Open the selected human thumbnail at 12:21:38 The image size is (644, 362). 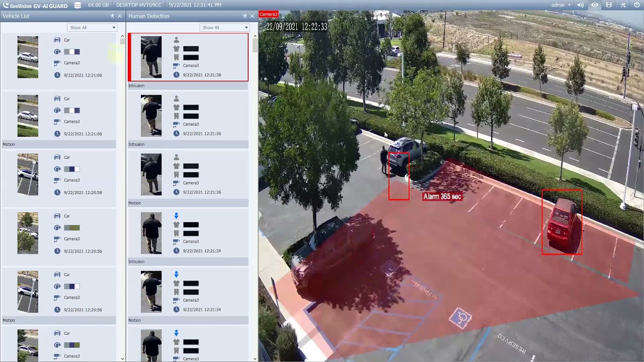(x=151, y=57)
